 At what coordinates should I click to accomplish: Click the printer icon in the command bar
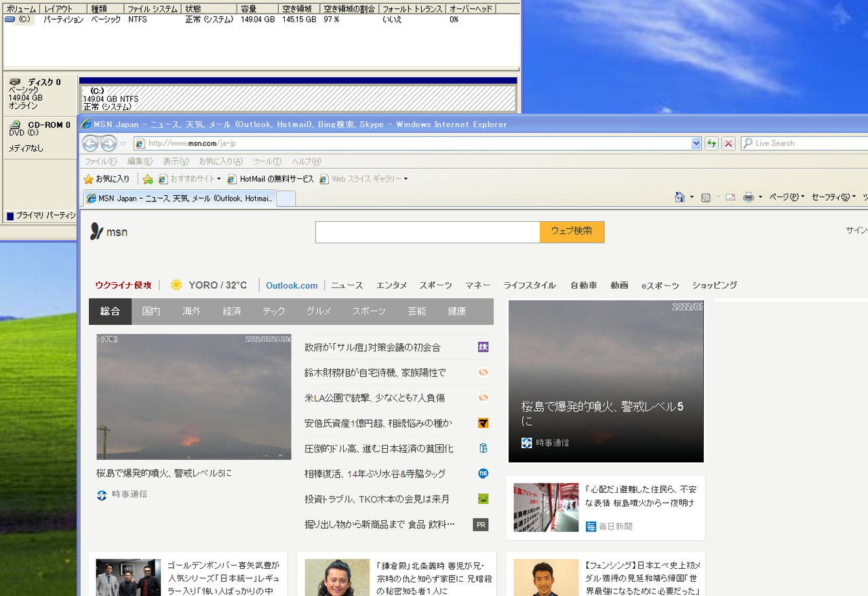(x=749, y=197)
